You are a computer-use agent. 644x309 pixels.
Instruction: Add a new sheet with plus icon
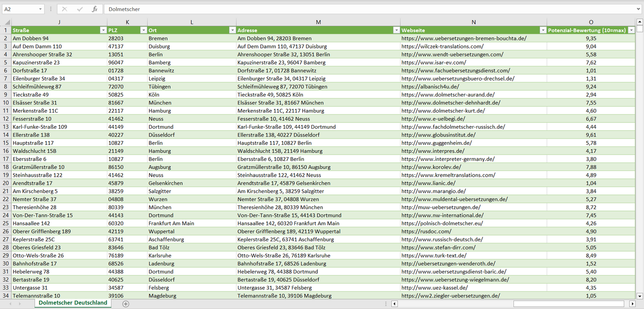tap(126, 304)
